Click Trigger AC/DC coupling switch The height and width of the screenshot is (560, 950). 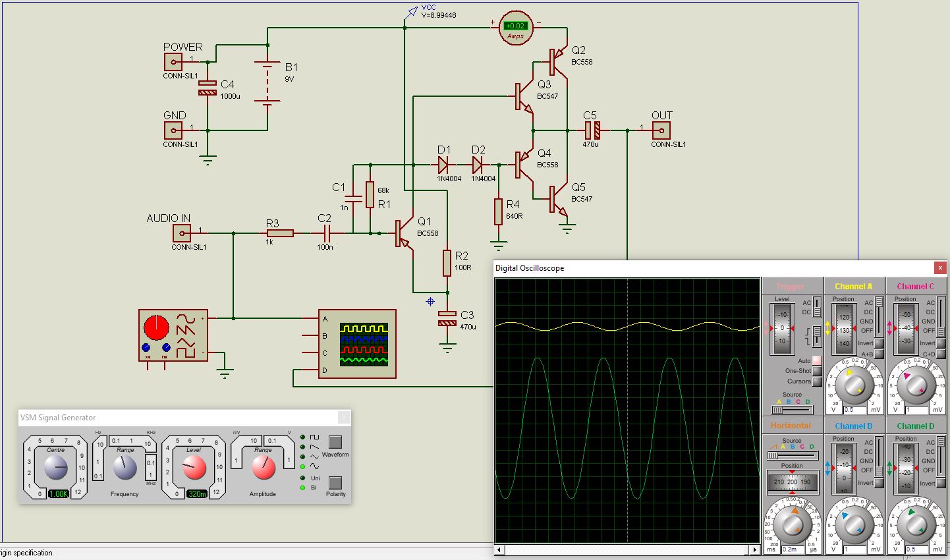point(817,307)
